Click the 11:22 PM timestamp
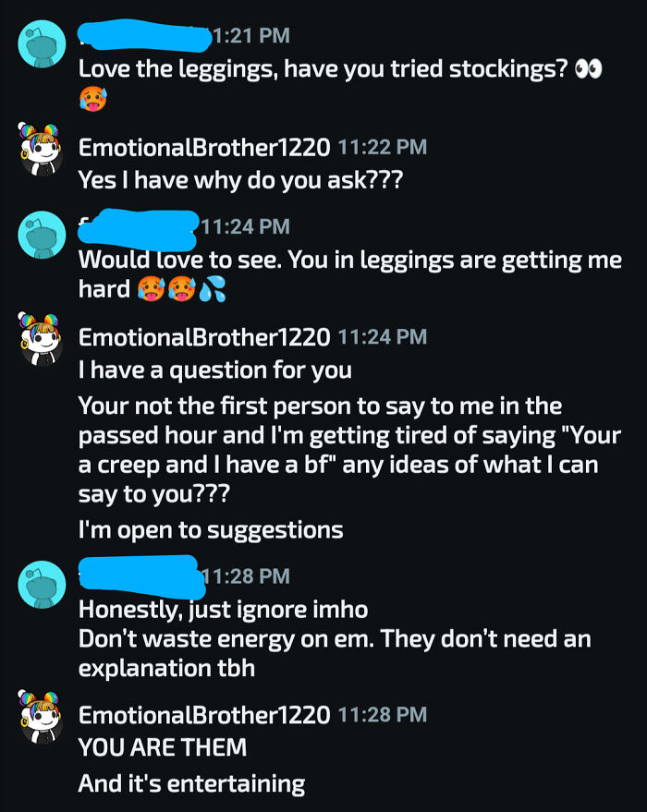This screenshot has height=812, width=647. [x=383, y=147]
